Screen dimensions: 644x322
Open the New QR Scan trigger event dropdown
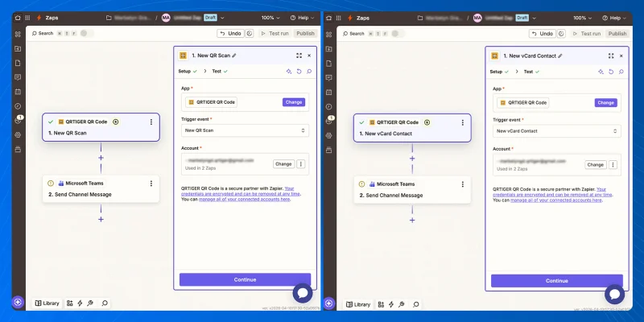(x=245, y=130)
